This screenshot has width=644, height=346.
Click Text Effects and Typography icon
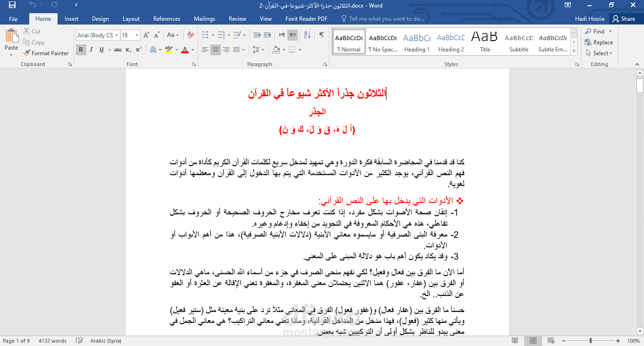point(153,50)
